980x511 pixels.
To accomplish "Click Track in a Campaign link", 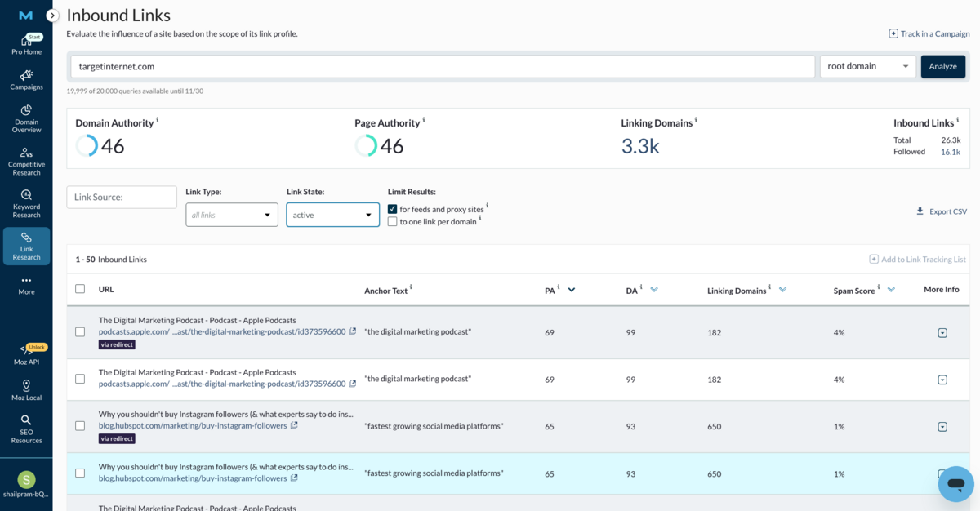I will click(x=929, y=33).
